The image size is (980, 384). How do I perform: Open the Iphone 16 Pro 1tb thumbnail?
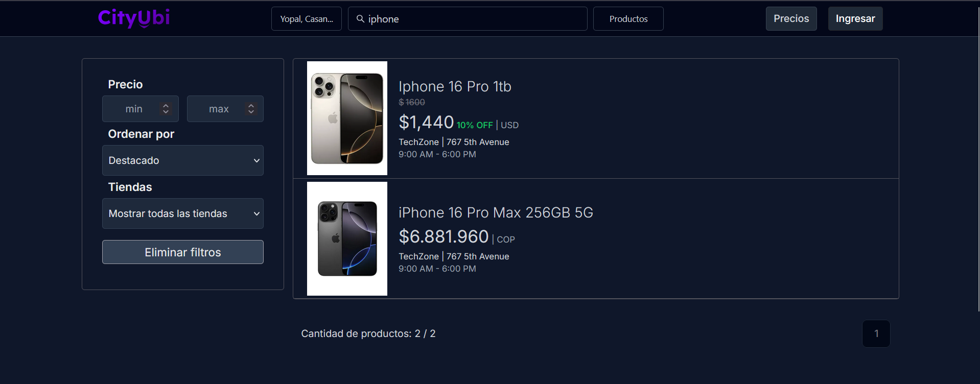click(x=347, y=118)
